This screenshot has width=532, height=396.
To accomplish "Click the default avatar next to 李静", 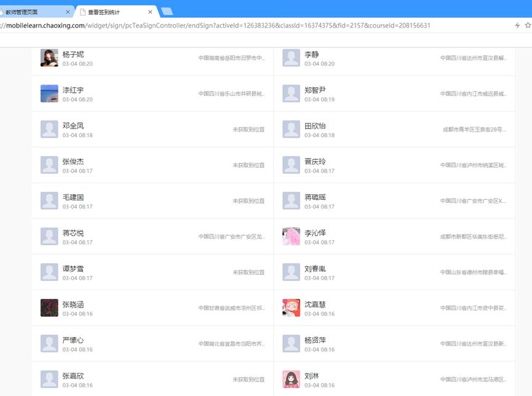I will [x=291, y=58].
